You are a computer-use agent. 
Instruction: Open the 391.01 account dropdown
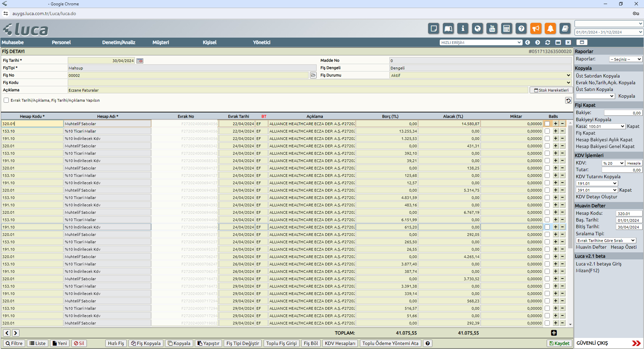[x=597, y=190]
